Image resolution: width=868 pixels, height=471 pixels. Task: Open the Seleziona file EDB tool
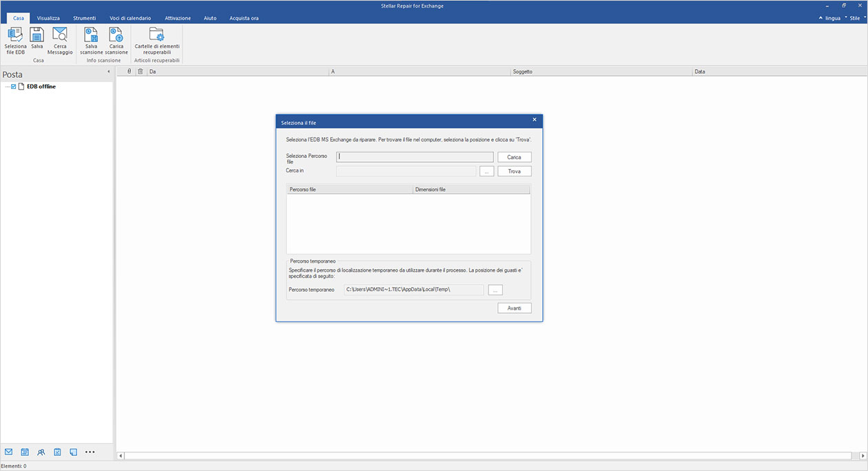pos(15,40)
